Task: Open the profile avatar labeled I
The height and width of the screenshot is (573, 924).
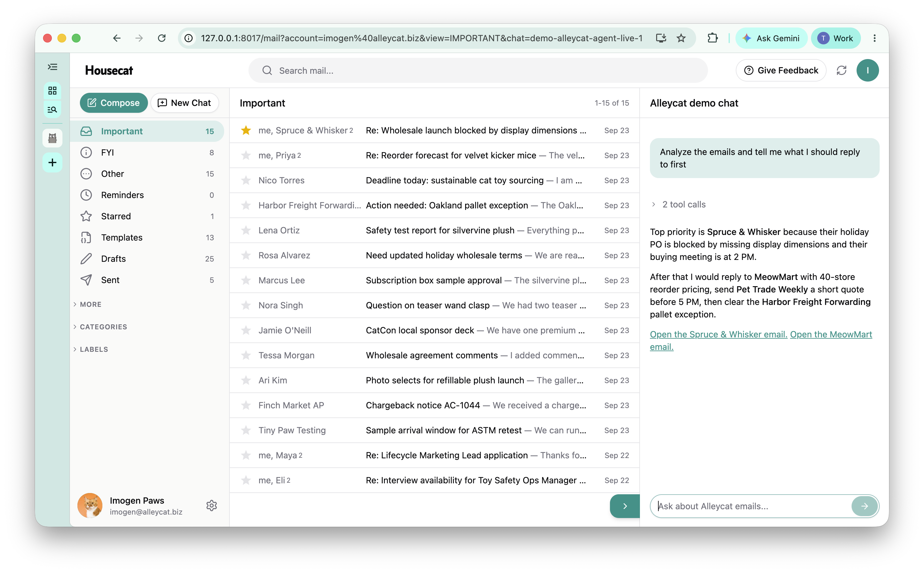Action: tap(867, 71)
